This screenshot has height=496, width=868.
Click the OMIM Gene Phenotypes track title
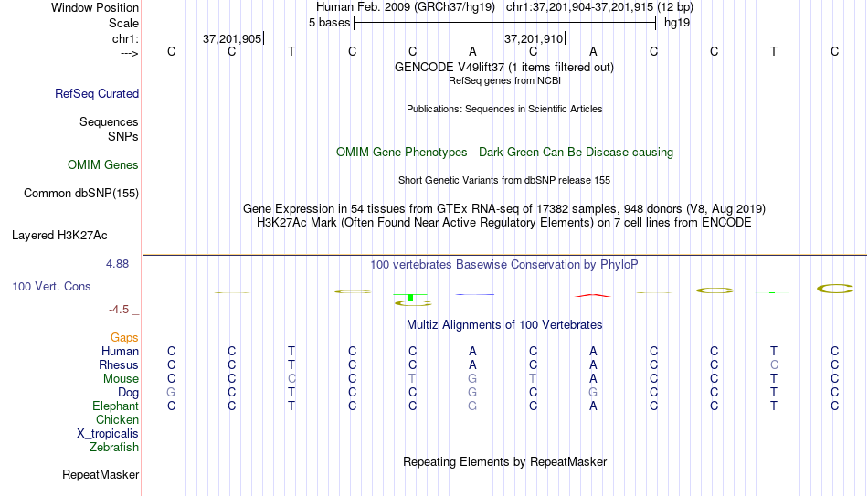pyautogui.click(x=504, y=153)
